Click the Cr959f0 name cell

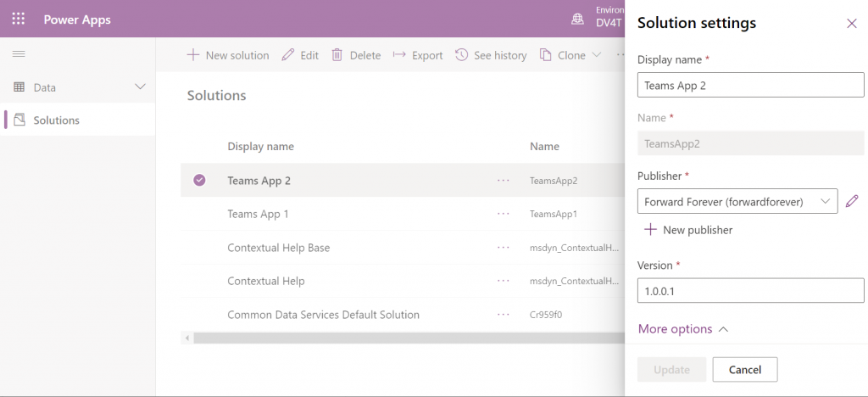click(x=545, y=315)
